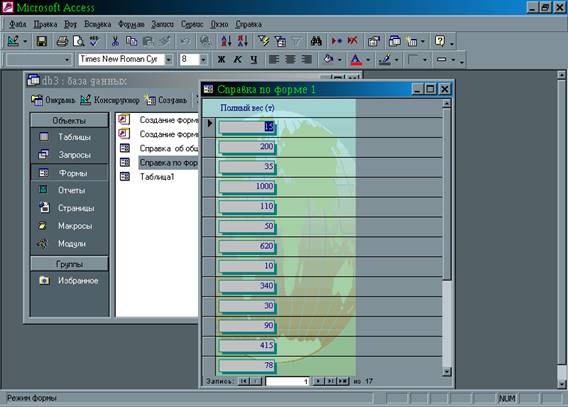This screenshot has width=568, height=407.
Task: Toggle Italic (К) formatting
Action: coord(237,60)
